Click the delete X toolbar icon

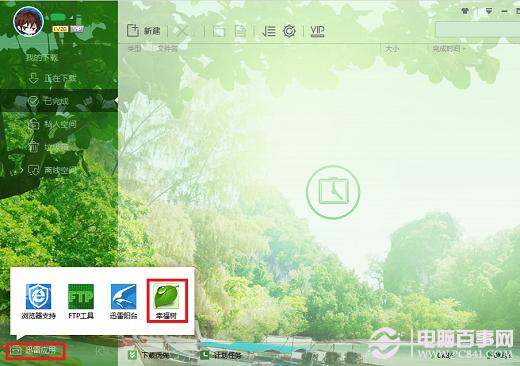182,31
